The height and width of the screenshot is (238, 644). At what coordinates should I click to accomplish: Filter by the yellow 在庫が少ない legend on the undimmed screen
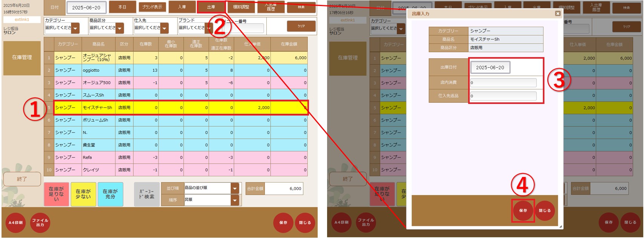pos(83,194)
